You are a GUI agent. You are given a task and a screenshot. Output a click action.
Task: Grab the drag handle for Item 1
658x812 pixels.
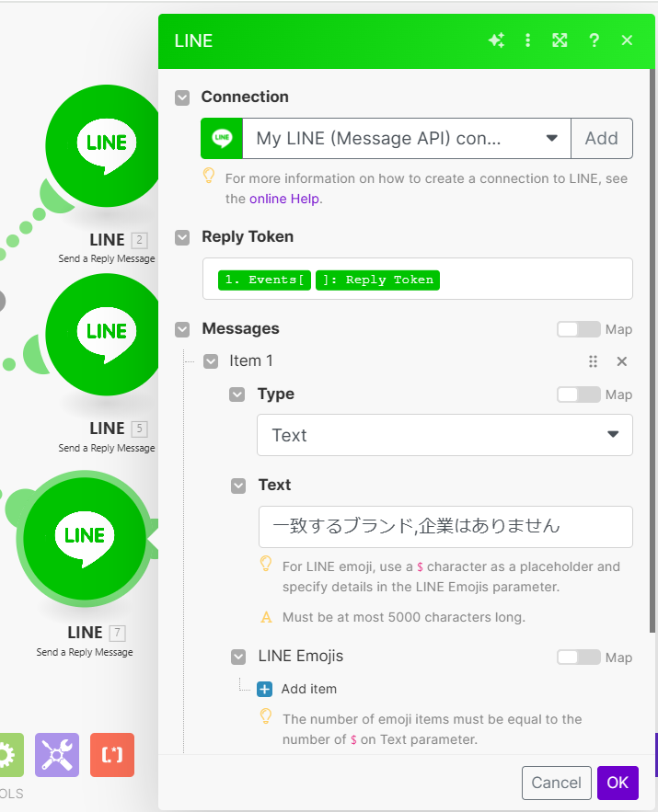coord(594,361)
